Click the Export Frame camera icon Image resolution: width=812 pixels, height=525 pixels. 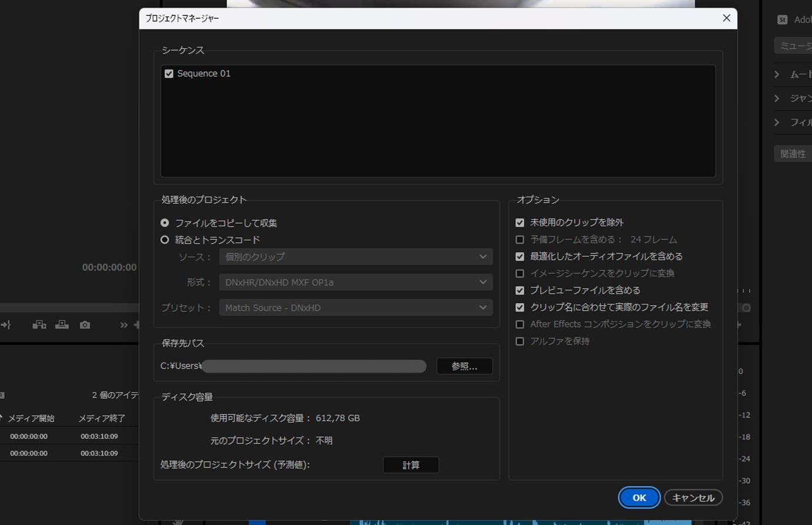point(84,324)
